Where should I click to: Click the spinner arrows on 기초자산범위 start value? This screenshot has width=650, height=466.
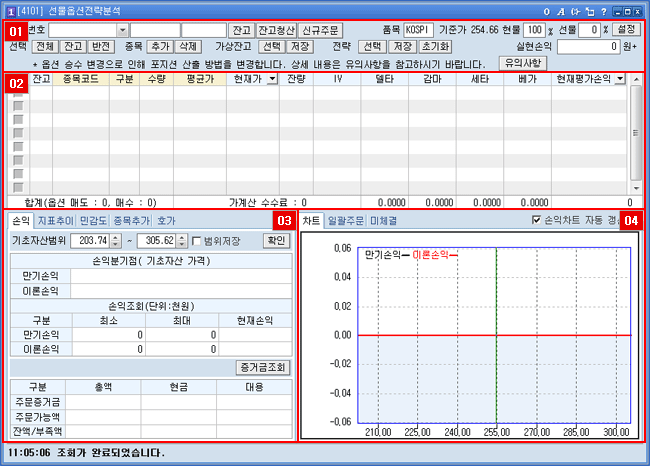pos(115,240)
